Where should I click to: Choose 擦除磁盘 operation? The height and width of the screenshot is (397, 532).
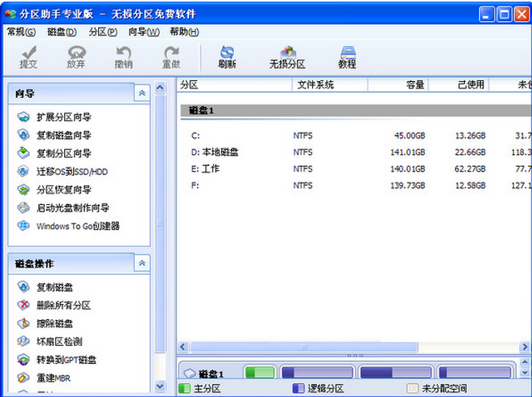45,323
